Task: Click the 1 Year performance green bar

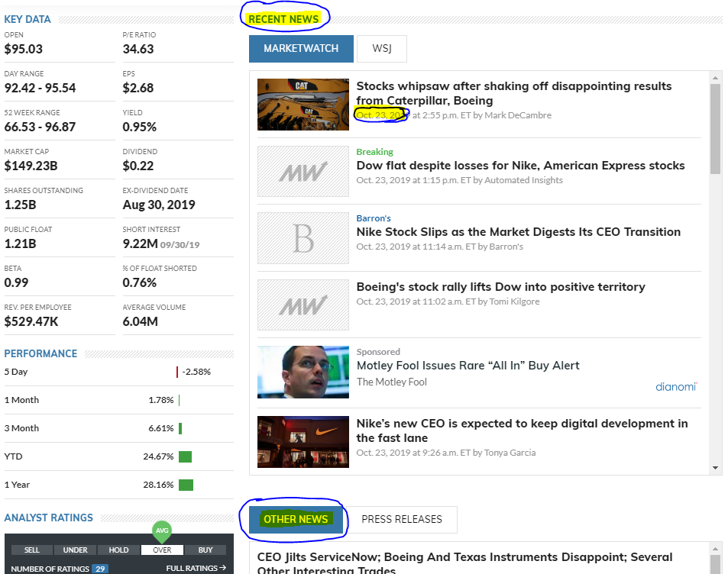Action: (186, 485)
